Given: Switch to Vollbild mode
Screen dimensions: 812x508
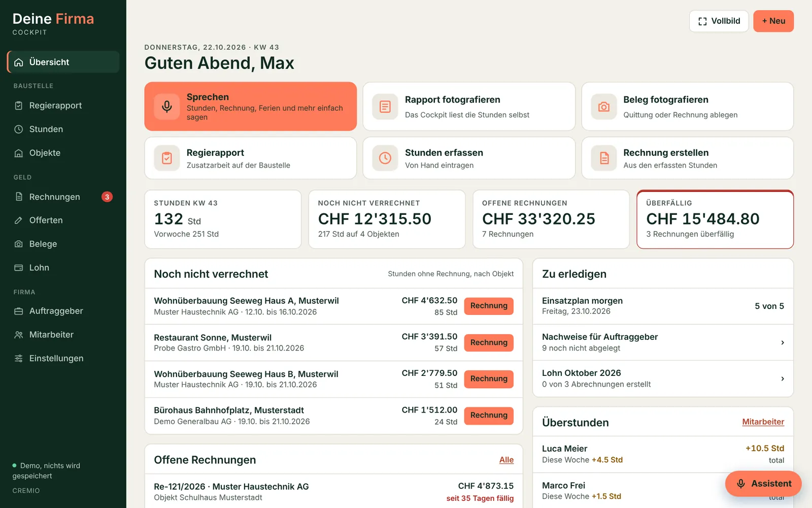Looking at the screenshot, I should pos(719,21).
